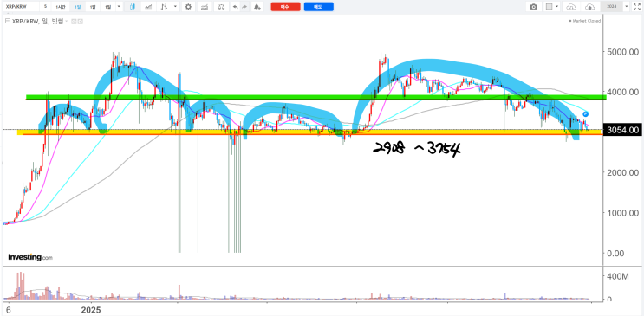Toggle fullscreen chart mode
The width and height of the screenshot is (644, 316).
point(636,7)
